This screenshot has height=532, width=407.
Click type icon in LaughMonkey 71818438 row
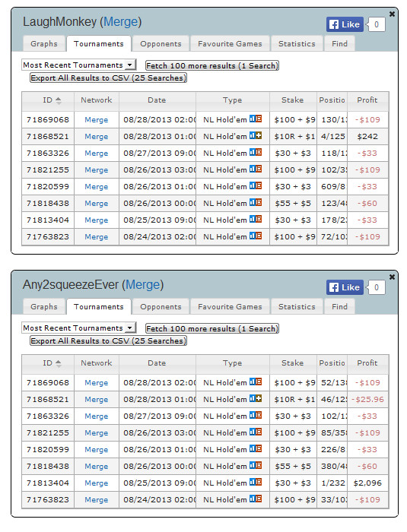pyautogui.click(x=256, y=202)
